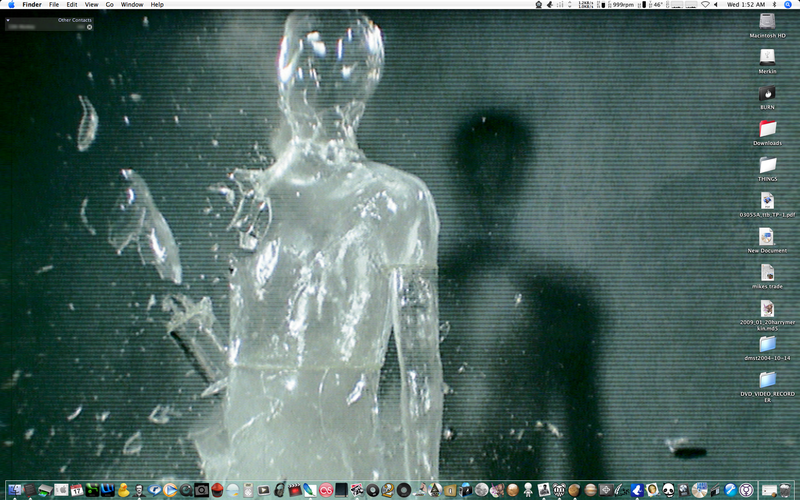Image resolution: width=800 pixels, height=500 pixels.
Task: Open the blue feather quill app
Action: click(x=310, y=490)
